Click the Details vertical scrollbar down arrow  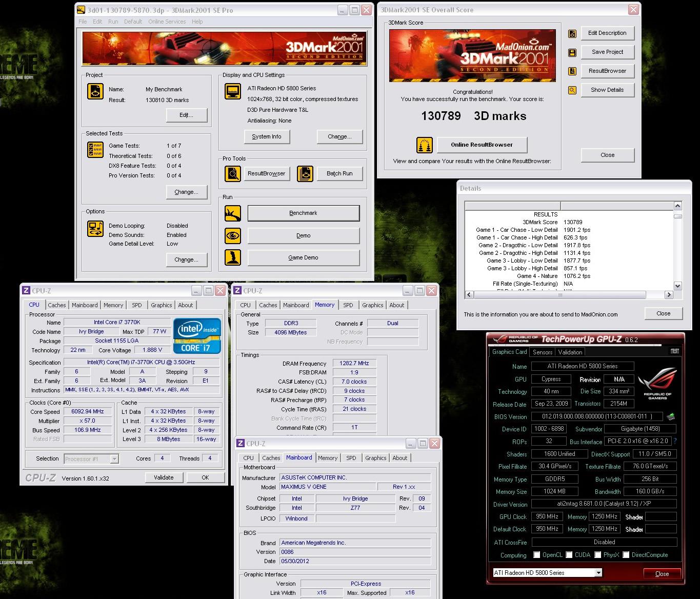tap(677, 286)
